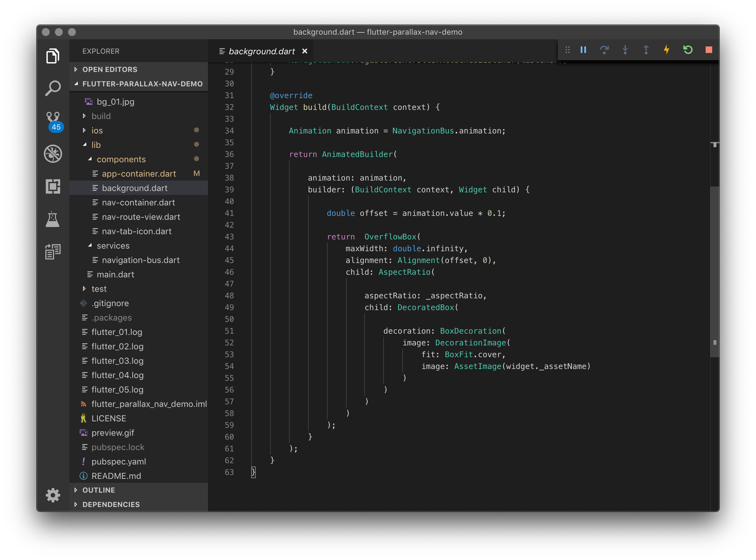Close the background.dart tab
Viewport: 756px width, 560px height.
coord(305,51)
